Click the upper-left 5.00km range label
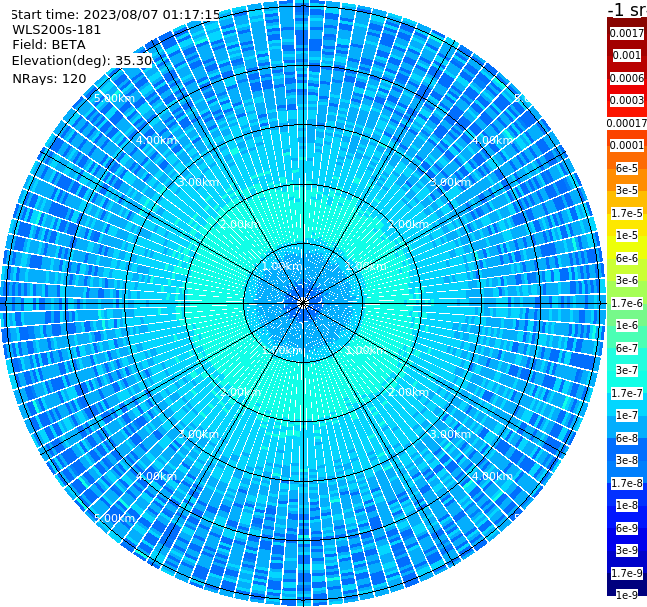Viewport: 647px width, 607px height. point(115,98)
